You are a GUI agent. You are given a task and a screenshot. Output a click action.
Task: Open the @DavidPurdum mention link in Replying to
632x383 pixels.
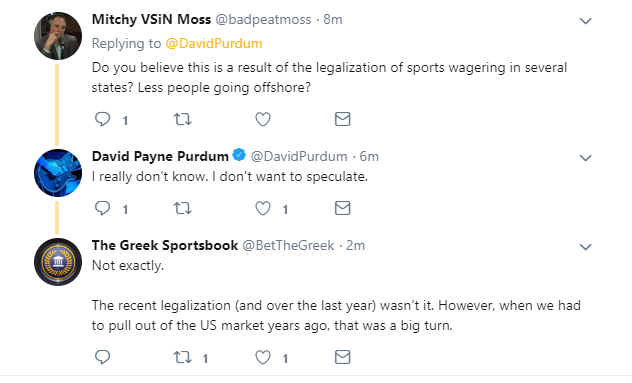pyautogui.click(x=214, y=44)
